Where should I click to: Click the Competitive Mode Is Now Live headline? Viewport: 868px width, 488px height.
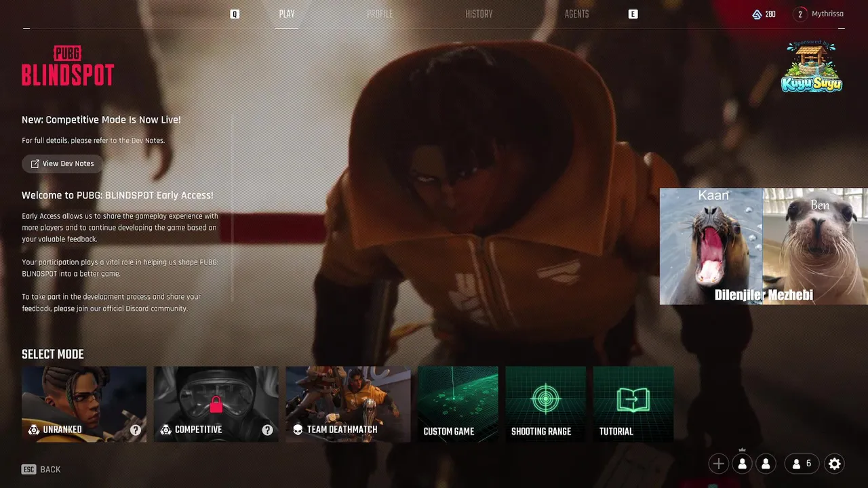click(x=101, y=120)
